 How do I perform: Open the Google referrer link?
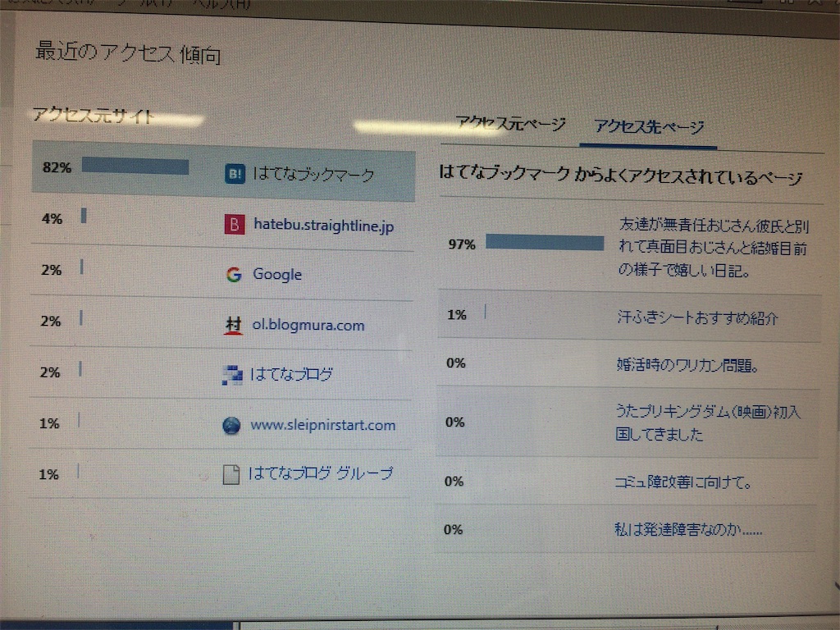tap(277, 274)
